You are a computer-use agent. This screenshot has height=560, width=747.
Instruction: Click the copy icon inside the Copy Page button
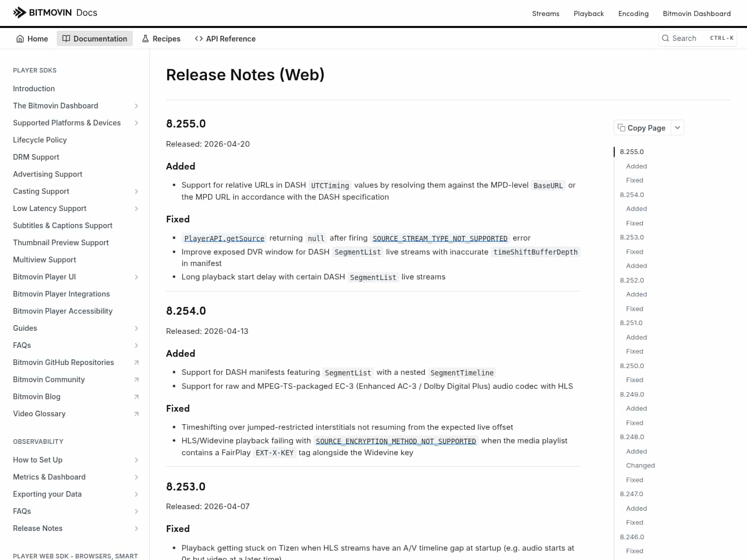[x=622, y=128]
